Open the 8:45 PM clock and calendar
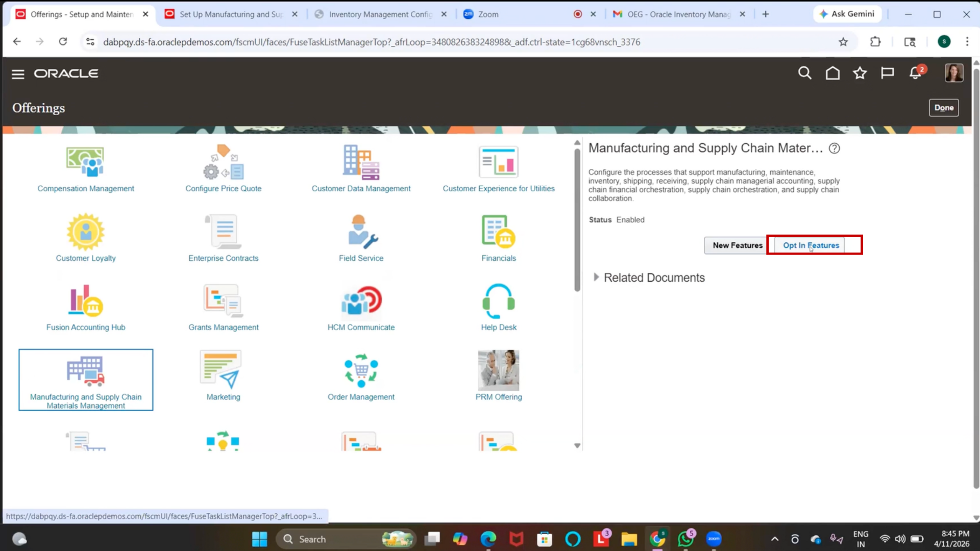Viewport: 980px width, 551px height. (951, 539)
